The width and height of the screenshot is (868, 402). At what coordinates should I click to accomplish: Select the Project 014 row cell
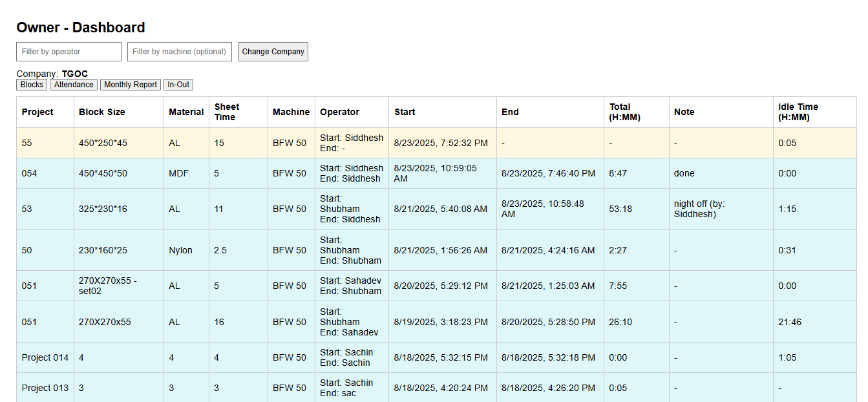pos(45,357)
